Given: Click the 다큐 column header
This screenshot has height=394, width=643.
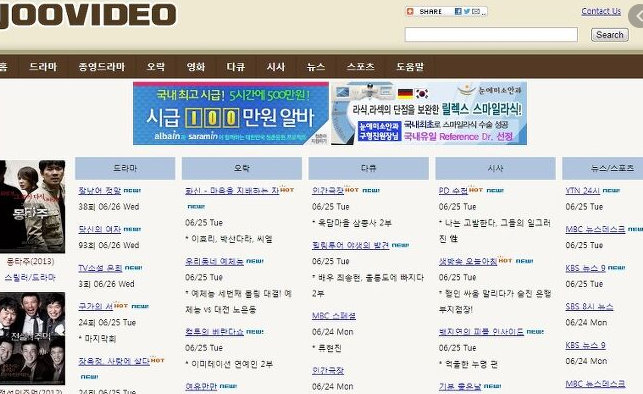Looking at the screenshot, I should click(x=368, y=168).
